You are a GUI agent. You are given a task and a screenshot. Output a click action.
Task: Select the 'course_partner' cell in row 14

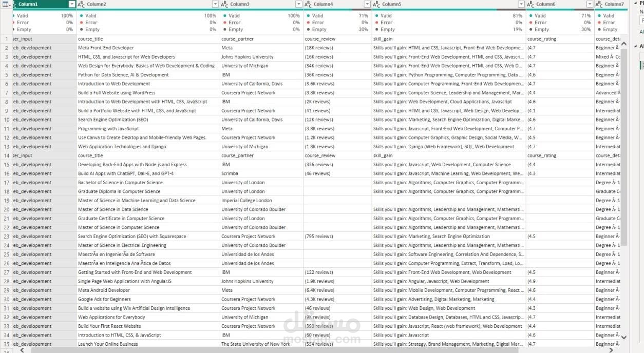click(261, 155)
